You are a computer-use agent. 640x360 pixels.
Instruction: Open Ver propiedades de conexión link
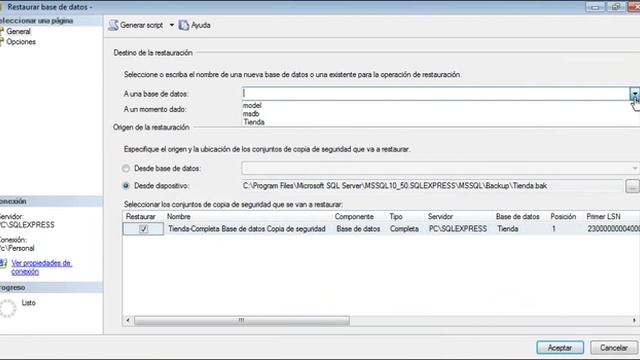point(41,267)
